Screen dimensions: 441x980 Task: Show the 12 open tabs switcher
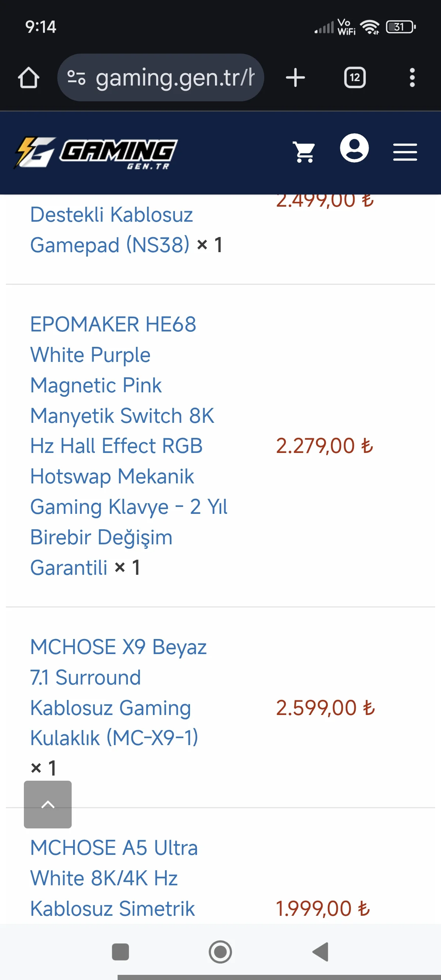click(x=355, y=78)
